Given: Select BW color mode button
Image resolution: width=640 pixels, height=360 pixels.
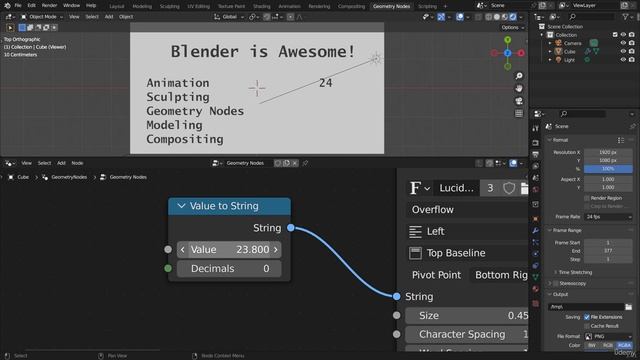Looking at the screenshot, I should click(x=592, y=346).
